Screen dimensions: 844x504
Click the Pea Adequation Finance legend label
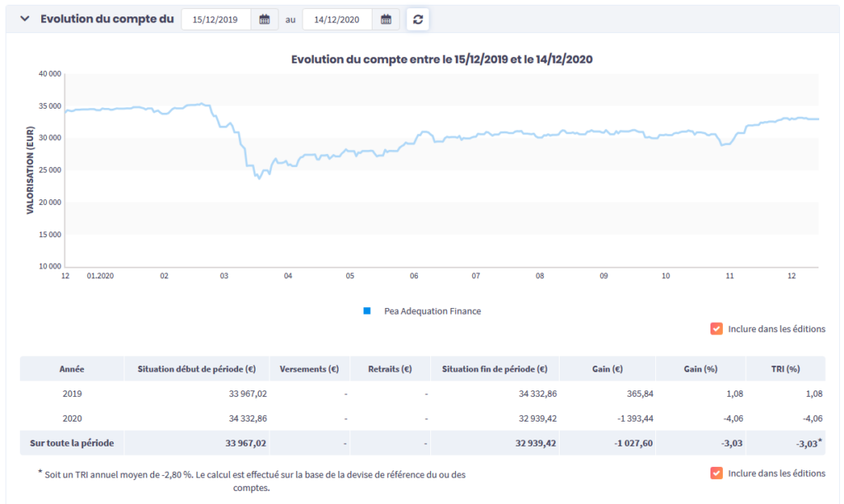click(x=432, y=311)
